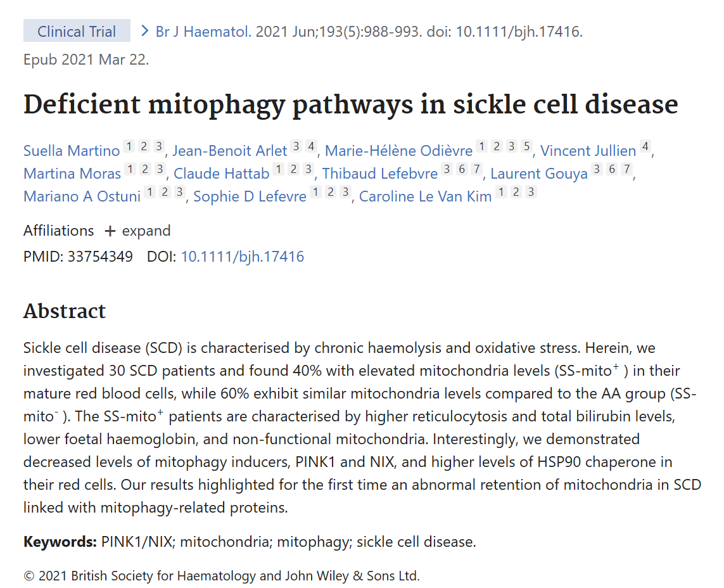Click affiliation 1 badge after Suella Martino

tap(129, 146)
